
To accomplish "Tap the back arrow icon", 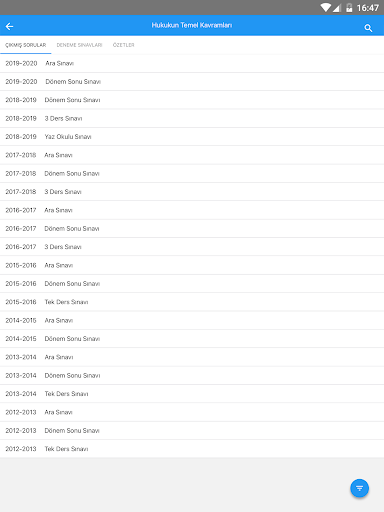I will tap(9, 26).
